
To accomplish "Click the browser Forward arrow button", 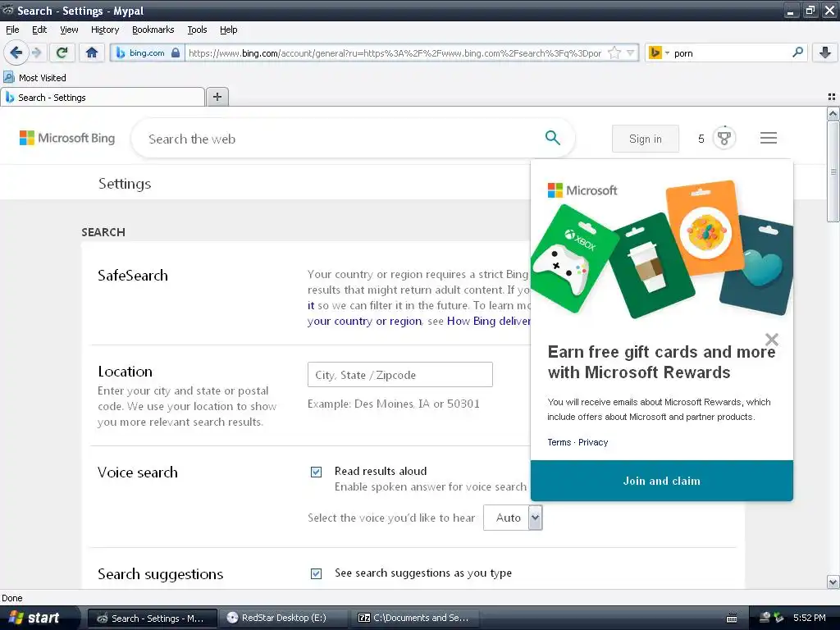I will (36, 52).
